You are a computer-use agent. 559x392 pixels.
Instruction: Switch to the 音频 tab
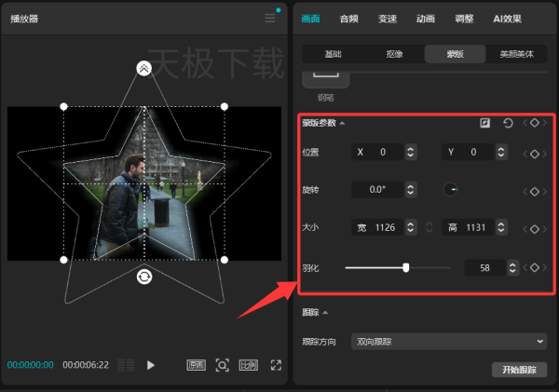coord(348,19)
